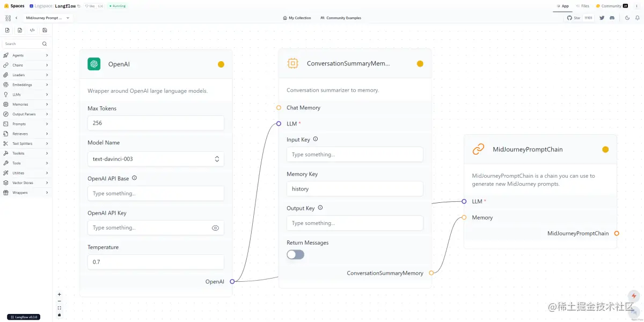Click the info icon beside Output Key
The width and height of the screenshot is (644, 322).
[x=320, y=208]
